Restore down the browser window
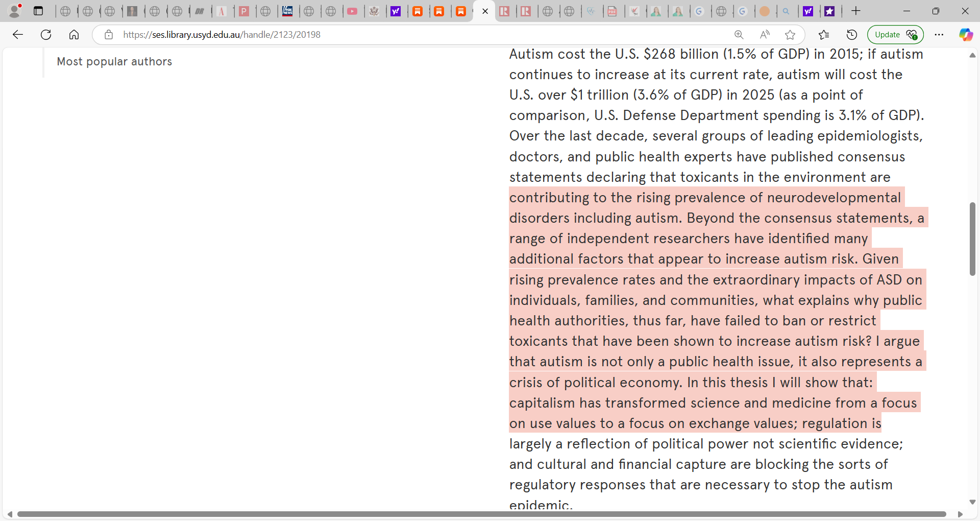 click(936, 11)
